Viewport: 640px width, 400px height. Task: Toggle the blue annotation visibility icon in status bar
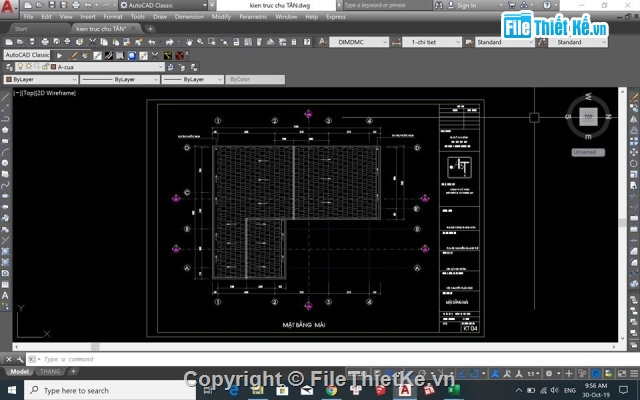pos(495,373)
